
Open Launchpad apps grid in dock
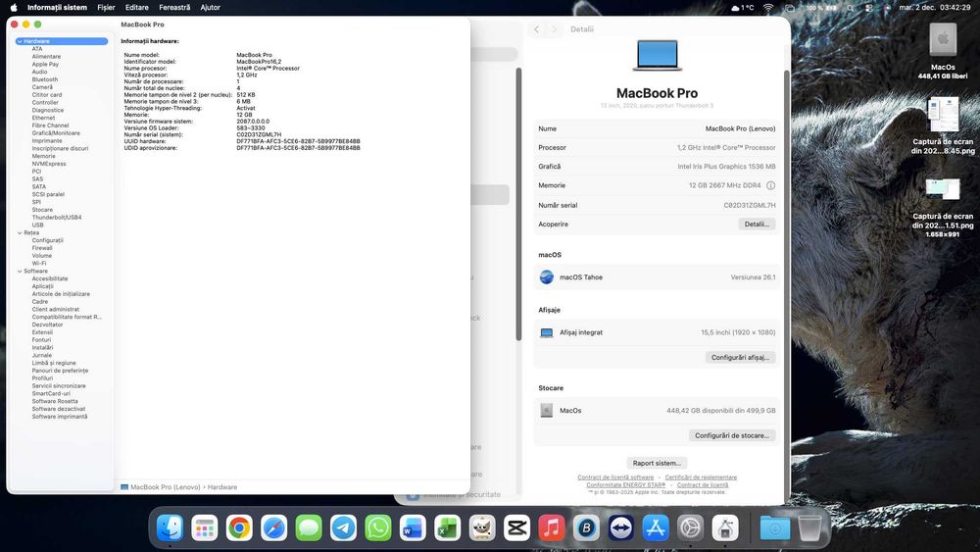pos(205,528)
